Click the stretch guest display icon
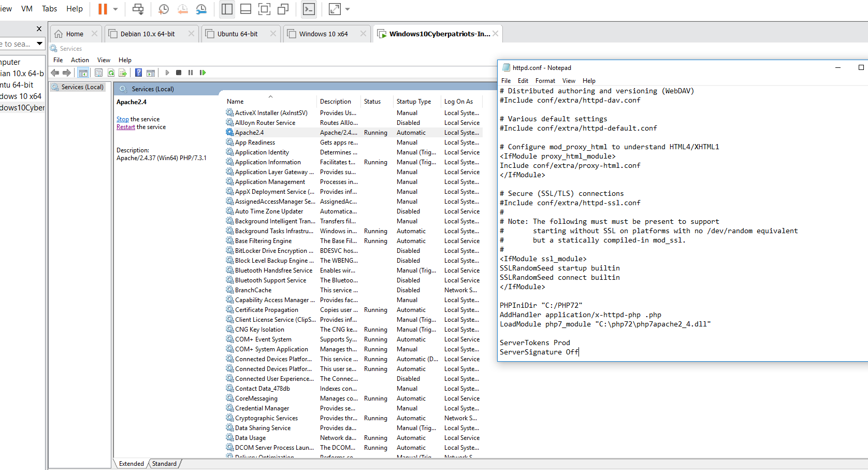The height and width of the screenshot is (470, 868). pyautogui.click(x=335, y=9)
